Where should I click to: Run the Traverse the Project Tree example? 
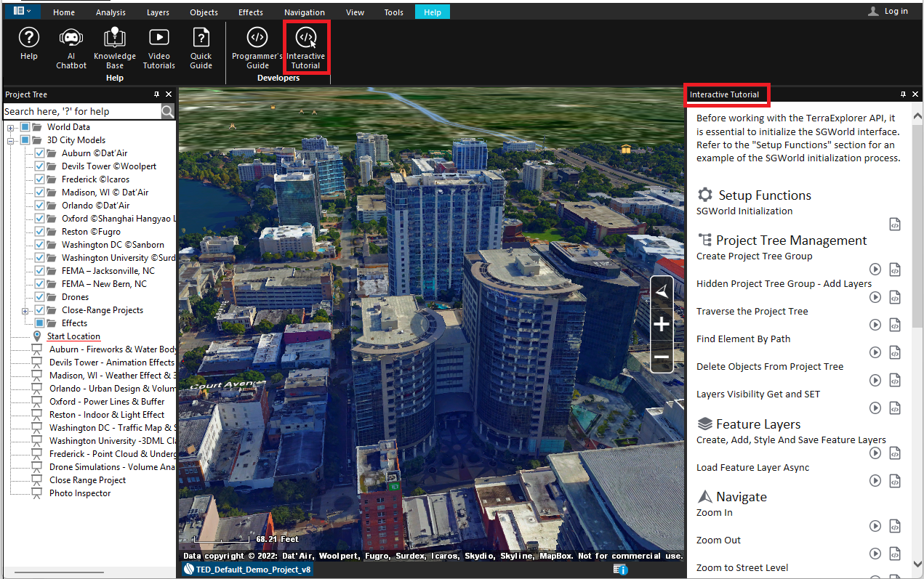(x=875, y=325)
